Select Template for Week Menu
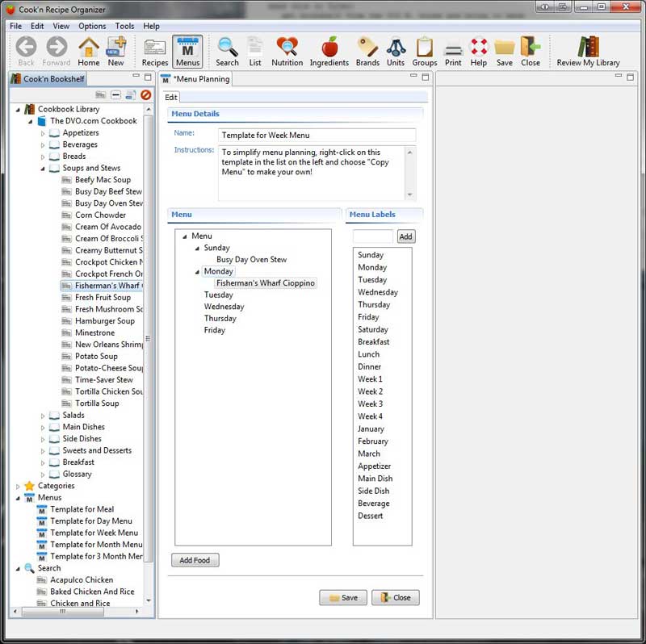 94,533
